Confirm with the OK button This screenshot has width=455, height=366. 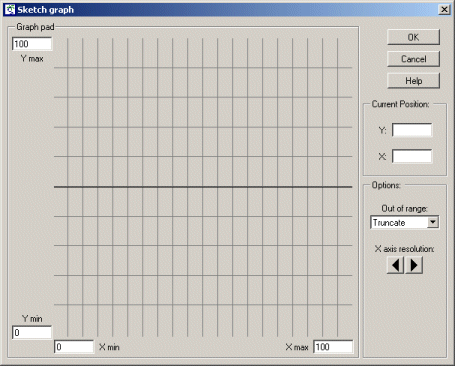(x=413, y=37)
